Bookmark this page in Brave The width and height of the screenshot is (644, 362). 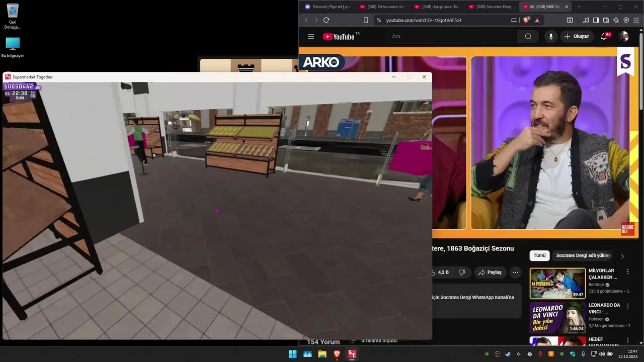[366, 20]
